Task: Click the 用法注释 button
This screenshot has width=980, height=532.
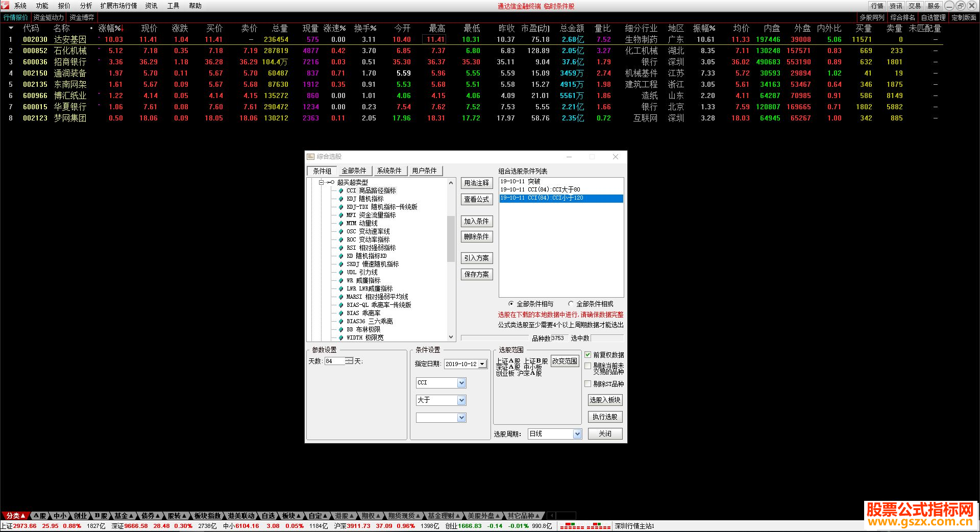Action: (477, 183)
